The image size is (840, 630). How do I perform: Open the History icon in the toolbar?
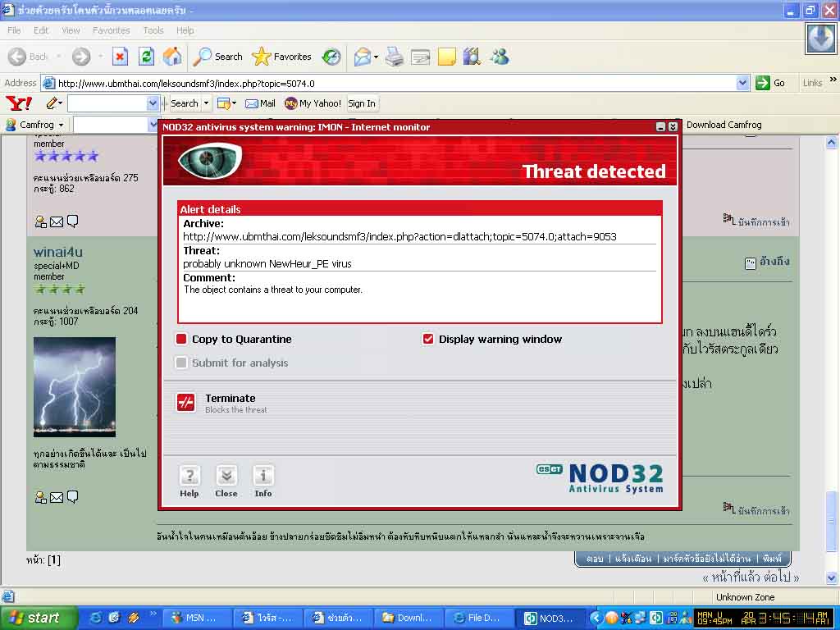(x=331, y=57)
